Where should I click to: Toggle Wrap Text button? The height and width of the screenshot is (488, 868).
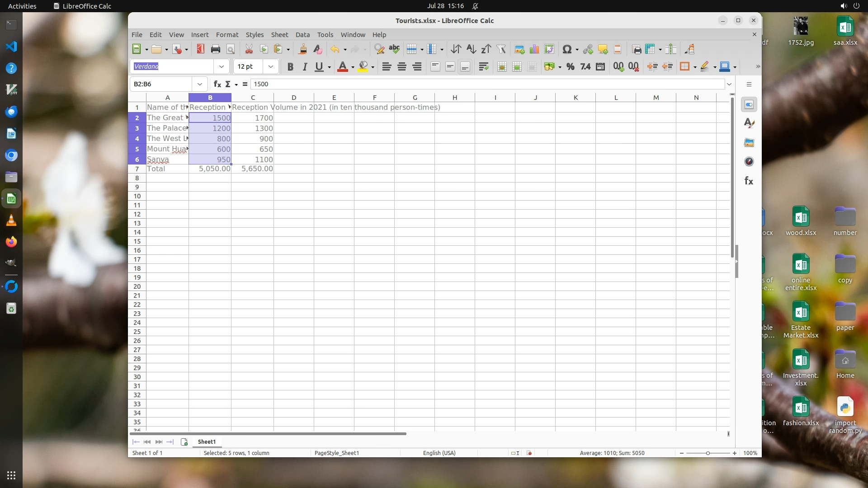pos(483,67)
